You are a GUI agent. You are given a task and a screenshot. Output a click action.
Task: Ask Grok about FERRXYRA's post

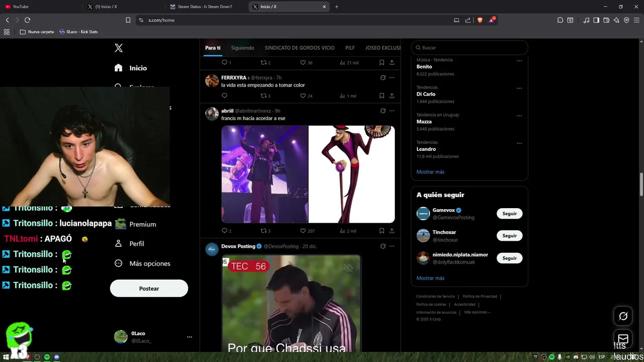coord(383,77)
